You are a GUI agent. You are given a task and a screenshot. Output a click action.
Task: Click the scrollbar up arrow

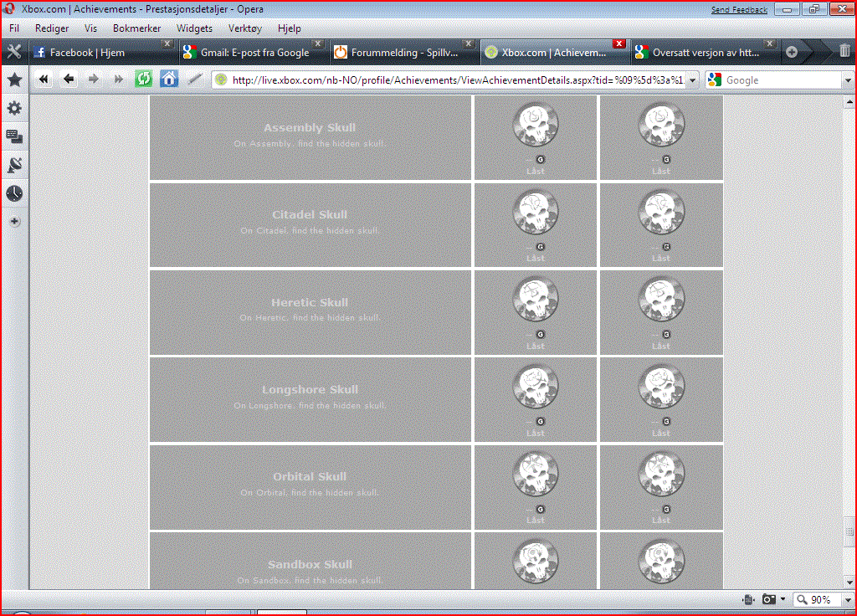849,102
